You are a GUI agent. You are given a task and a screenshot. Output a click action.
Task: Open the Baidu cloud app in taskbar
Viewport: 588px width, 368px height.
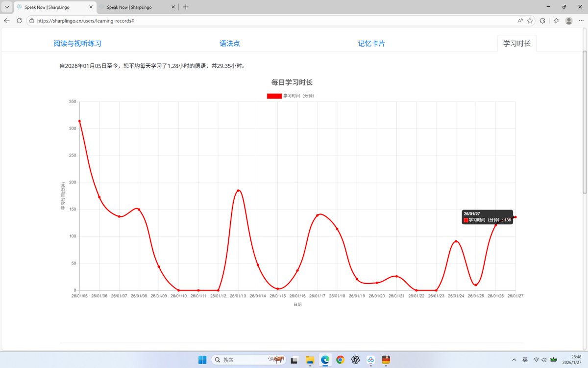pyautogui.click(x=371, y=360)
